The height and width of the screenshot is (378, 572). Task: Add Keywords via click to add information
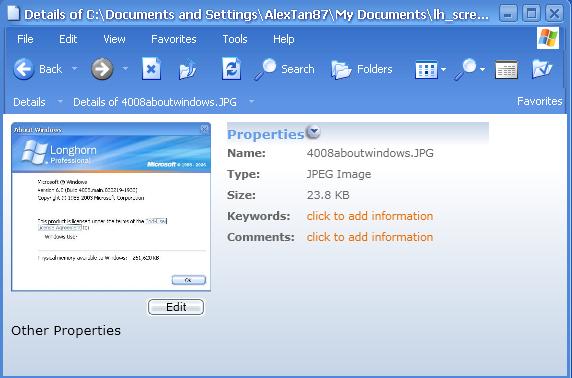click(370, 216)
